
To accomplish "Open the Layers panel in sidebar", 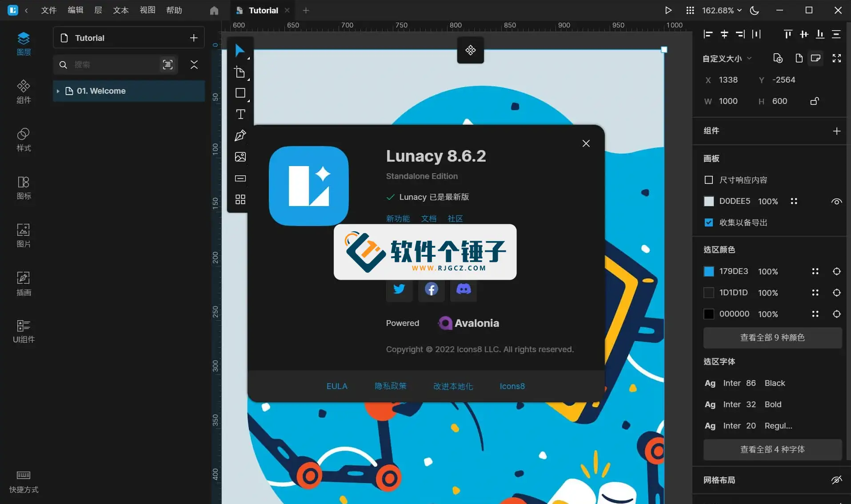I will [x=24, y=44].
